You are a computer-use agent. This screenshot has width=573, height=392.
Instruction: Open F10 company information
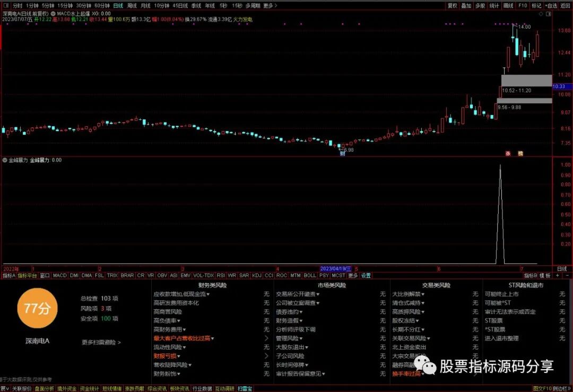click(523, 5)
